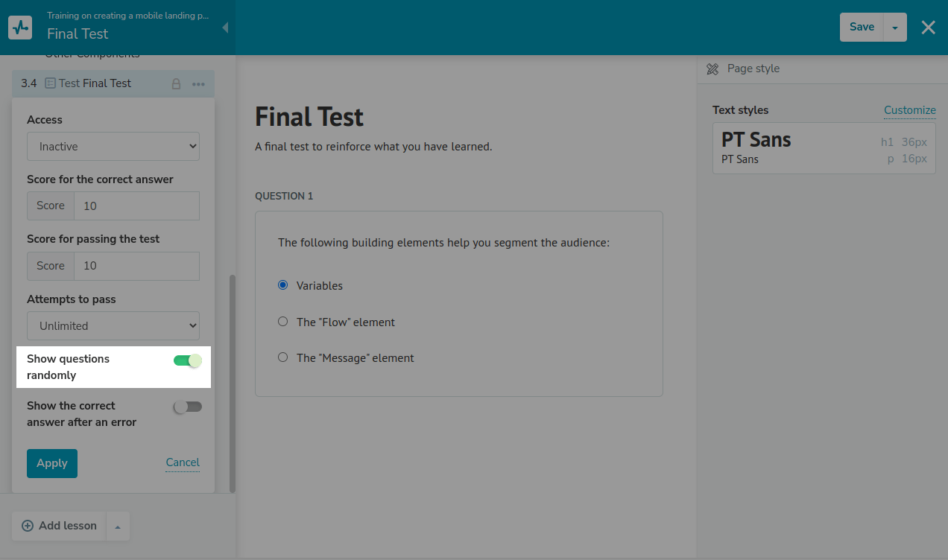Click the Page style brush icon
The width and height of the screenshot is (948, 560).
coord(713,69)
